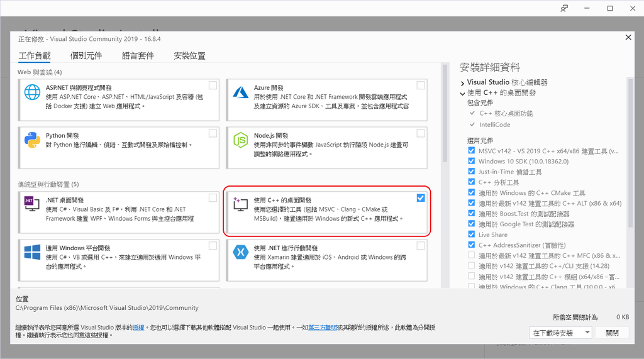This screenshot has width=644, height=359.
Task: Click the IntelliCode included item
Action: pos(494,124)
